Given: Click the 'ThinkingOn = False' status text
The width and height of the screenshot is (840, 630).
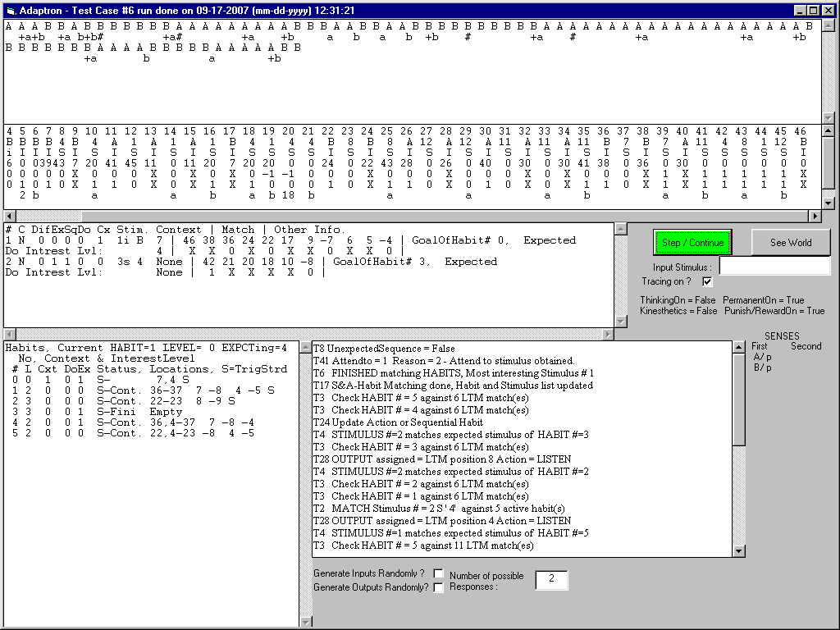Looking at the screenshot, I should tap(678, 300).
